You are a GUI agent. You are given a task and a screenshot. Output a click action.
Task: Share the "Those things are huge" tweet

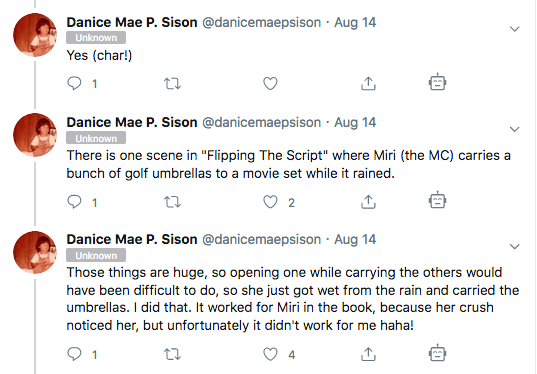click(368, 354)
